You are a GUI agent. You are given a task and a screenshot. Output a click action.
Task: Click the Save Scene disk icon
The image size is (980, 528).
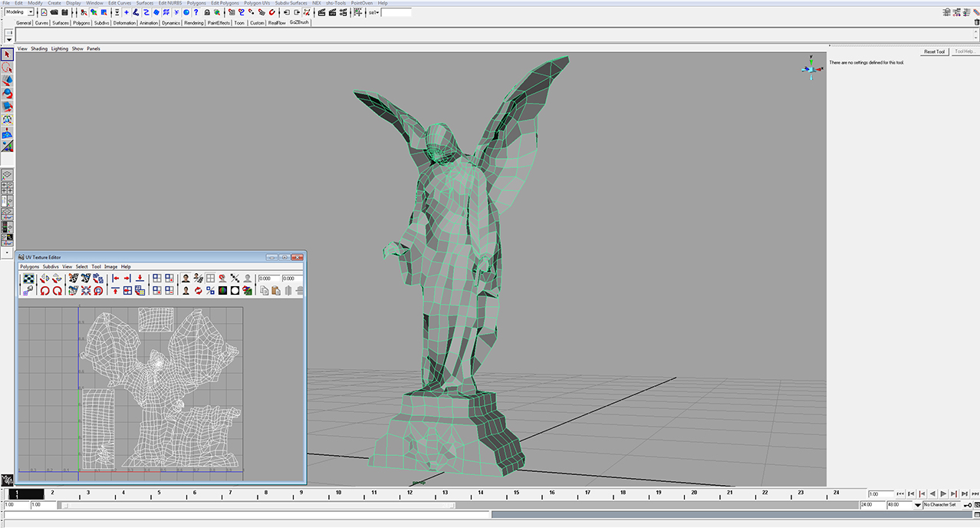click(x=64, y=12)
